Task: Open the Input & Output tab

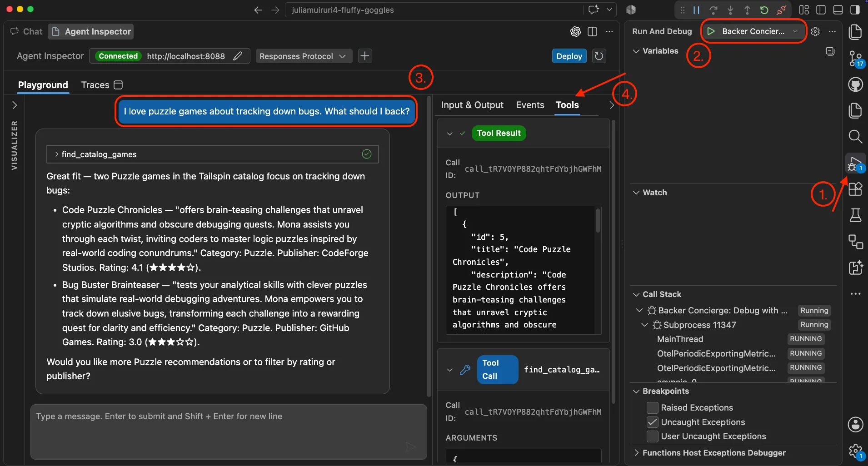Action: pyautogui.click(x=472, y=105)
